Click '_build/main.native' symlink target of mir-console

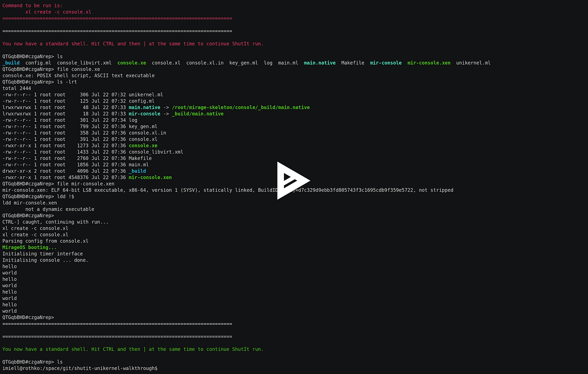197,114
